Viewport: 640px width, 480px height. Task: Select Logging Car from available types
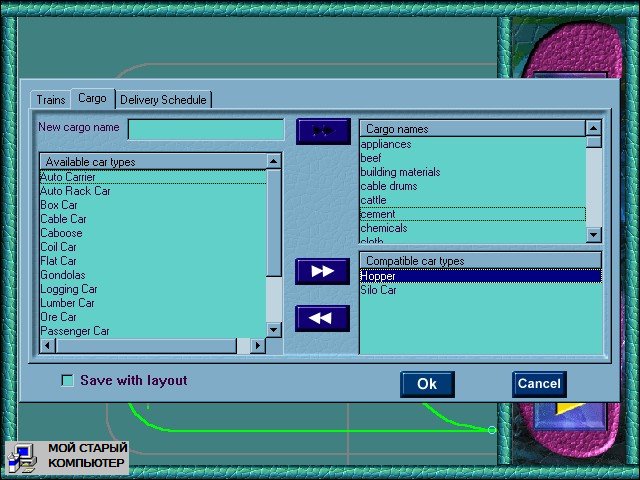[x=68, y=289]
